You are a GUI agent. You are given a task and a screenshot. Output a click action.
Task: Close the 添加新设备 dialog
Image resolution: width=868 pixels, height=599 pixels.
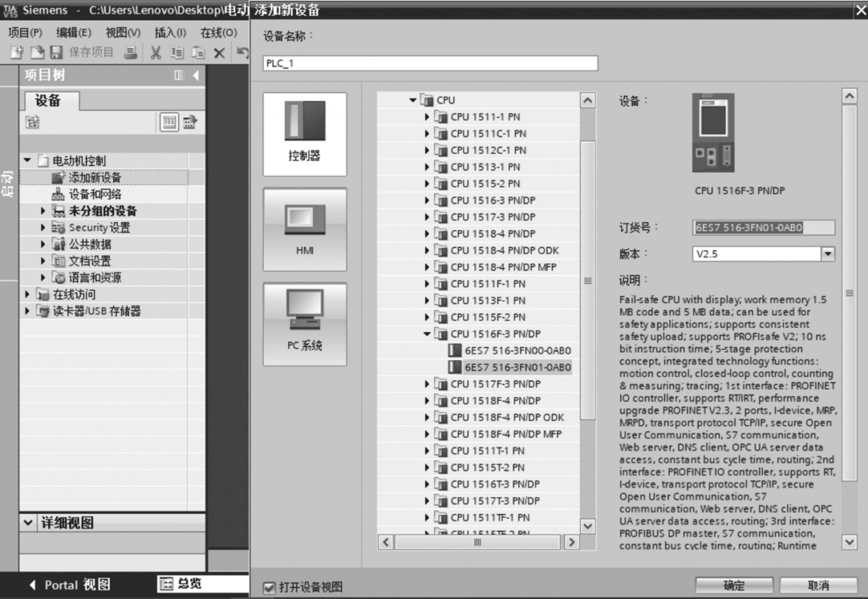coord(860,10)
